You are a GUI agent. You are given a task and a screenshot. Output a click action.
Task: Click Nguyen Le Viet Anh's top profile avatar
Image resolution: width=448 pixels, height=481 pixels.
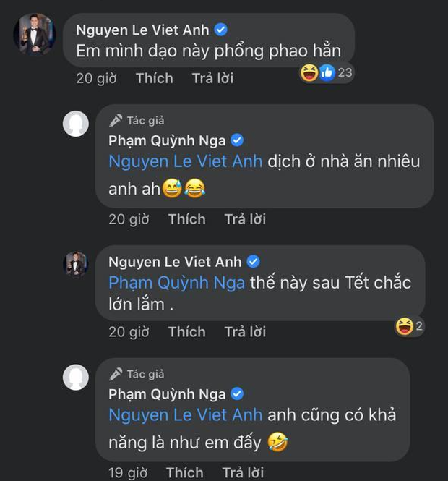(35, 34)
